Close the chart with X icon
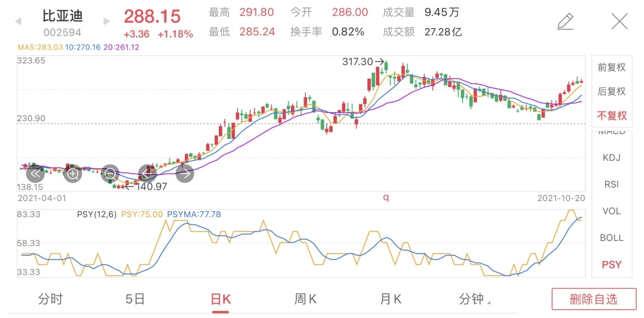The image size is (644, 318). pyautogui.click(x=620, y=21)
